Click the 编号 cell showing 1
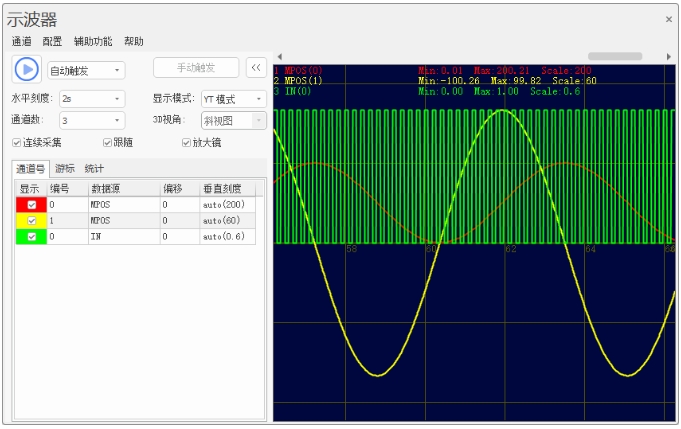681x429 pixels. (x=67, y=221)
